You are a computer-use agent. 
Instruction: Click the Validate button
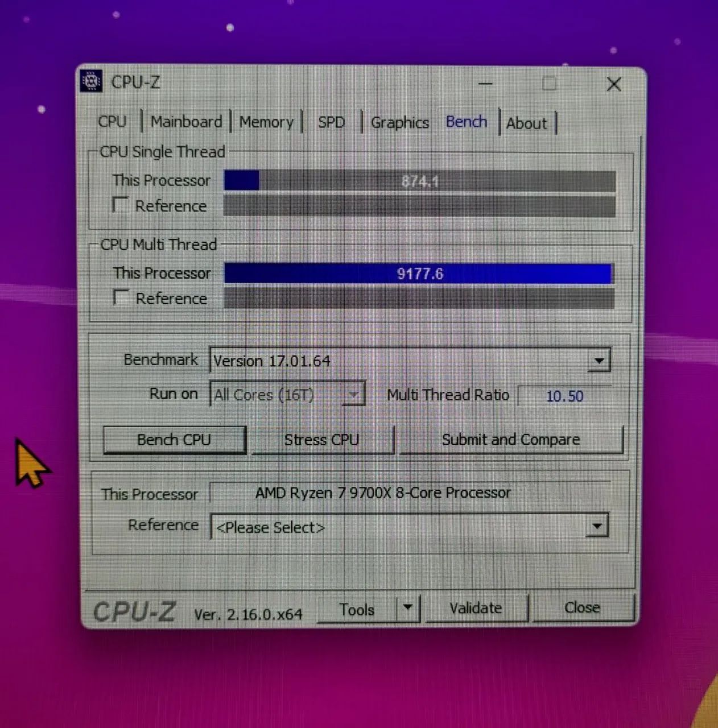point(476,609)
